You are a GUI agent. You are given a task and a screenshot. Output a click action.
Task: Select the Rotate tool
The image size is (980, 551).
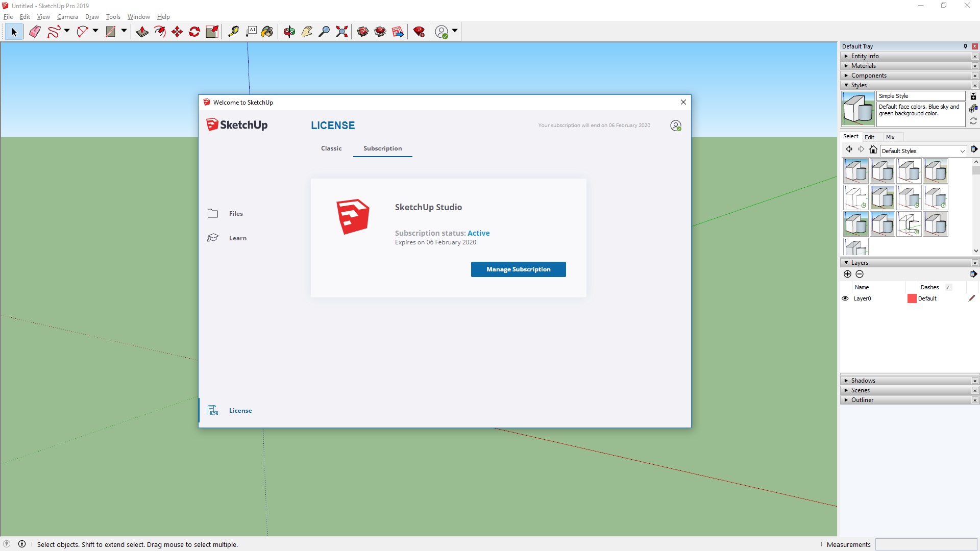194,32
